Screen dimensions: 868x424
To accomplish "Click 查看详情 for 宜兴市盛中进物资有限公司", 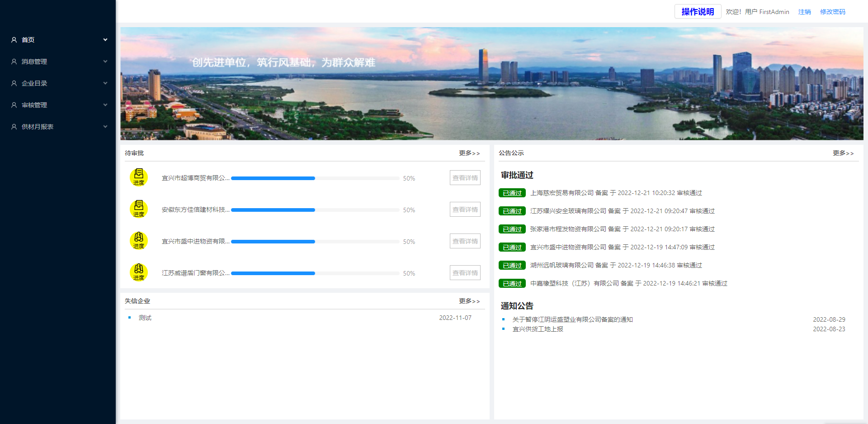I will point(465,241).
